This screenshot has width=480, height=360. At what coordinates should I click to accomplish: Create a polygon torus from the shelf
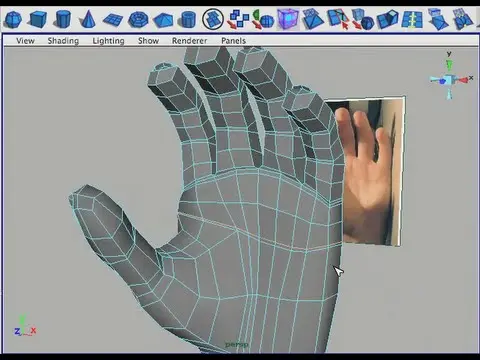138,20
